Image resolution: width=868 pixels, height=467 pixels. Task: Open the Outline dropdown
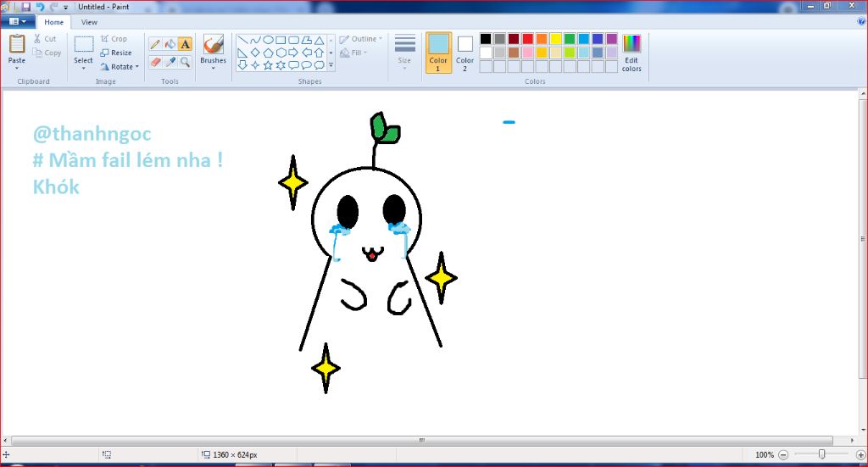click(361, 39)
